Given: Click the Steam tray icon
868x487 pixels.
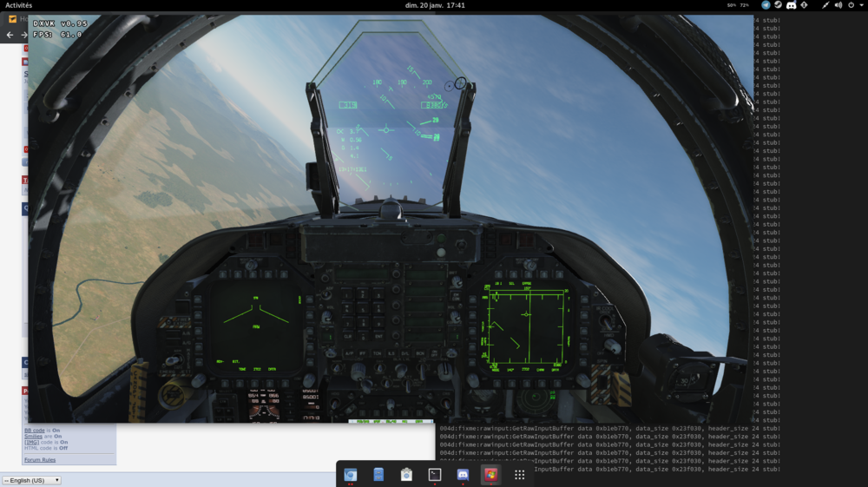Looking at the screenshot, I should coord(779,5).
